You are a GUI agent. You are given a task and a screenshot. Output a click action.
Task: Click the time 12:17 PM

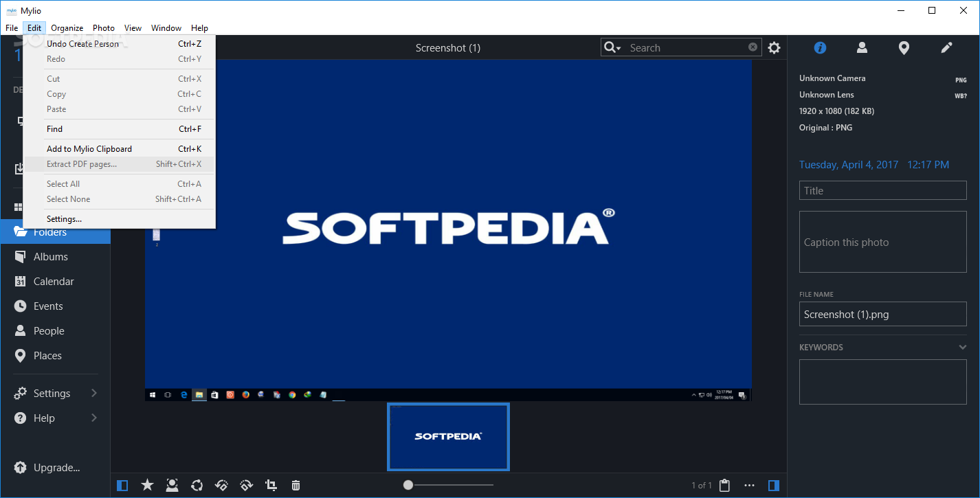click(928, 165)
